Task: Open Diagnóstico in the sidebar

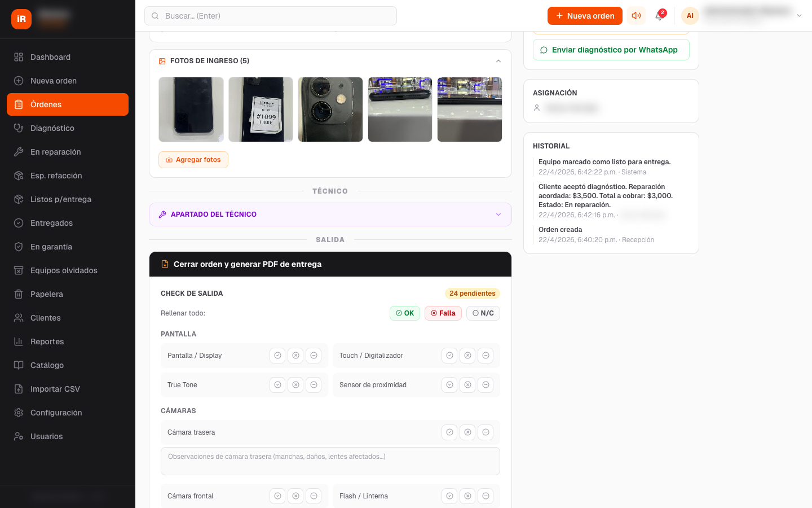Action: (52, 128)
